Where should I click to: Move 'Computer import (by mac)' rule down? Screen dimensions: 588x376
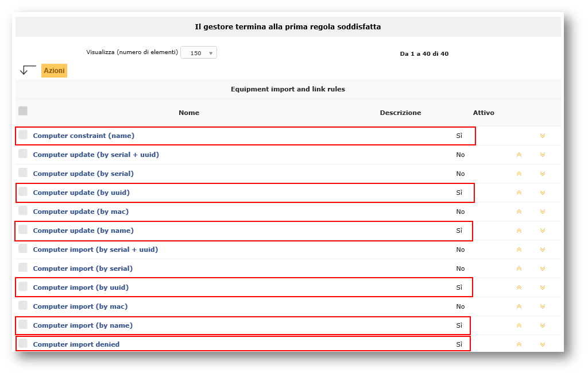(x=542, y=306)
